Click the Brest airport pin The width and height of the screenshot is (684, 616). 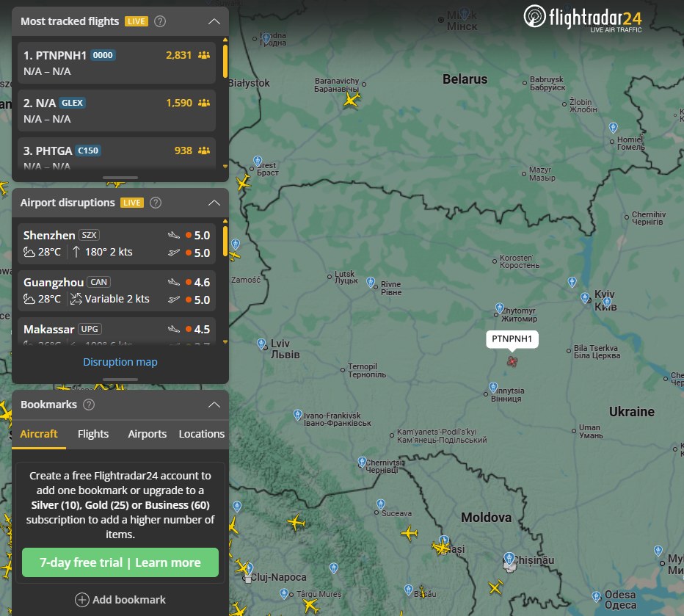[258, 162]
